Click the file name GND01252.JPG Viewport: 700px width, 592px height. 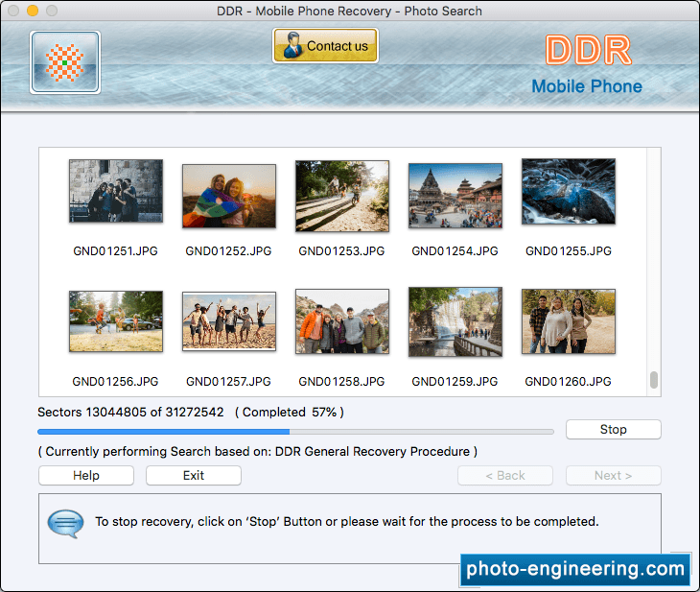228,251
